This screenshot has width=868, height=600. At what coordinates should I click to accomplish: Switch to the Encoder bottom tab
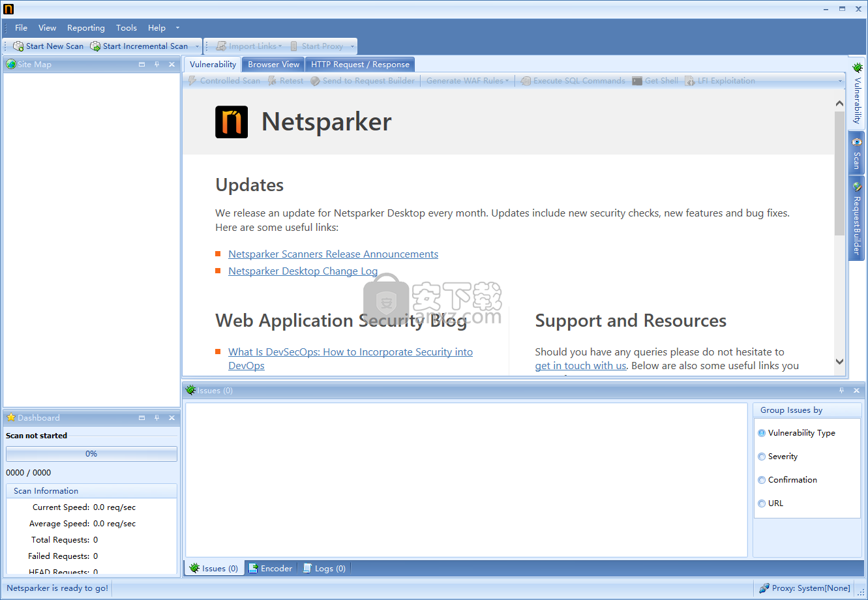tap(271, 568)
